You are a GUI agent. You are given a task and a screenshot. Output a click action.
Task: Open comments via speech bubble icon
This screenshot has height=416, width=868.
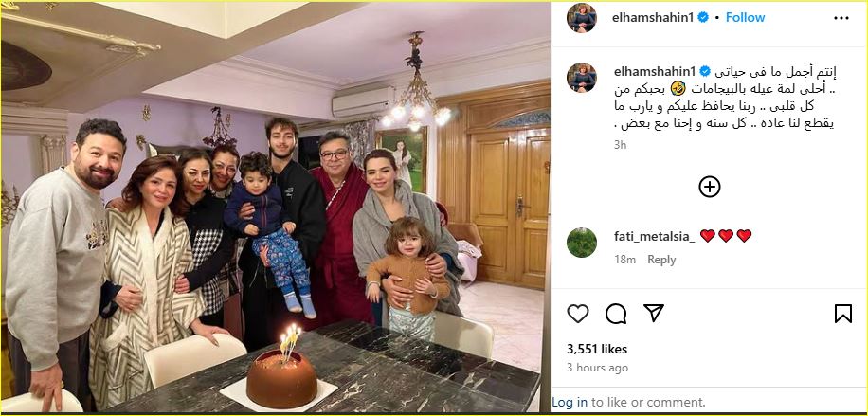click(x=616, y=314)
